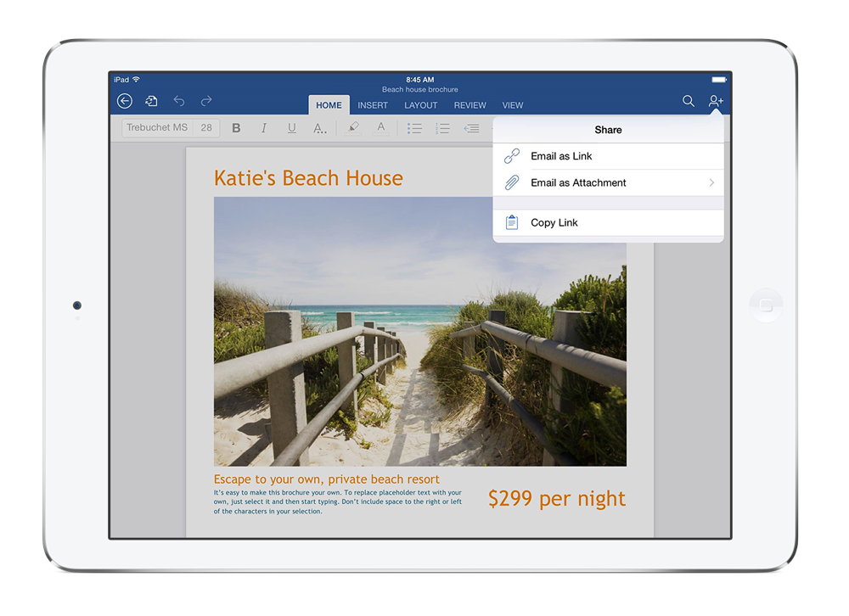Tap the back arrow button

coord(125,101)
